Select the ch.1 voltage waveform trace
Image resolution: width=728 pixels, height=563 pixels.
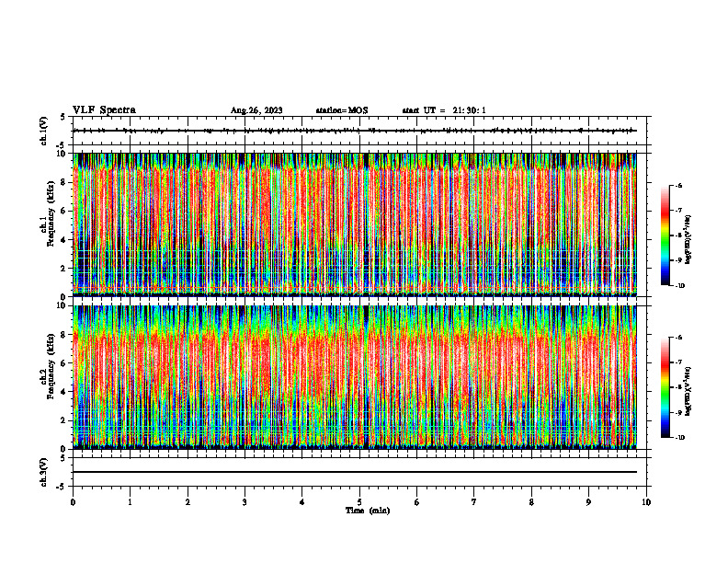coord(355,131)
